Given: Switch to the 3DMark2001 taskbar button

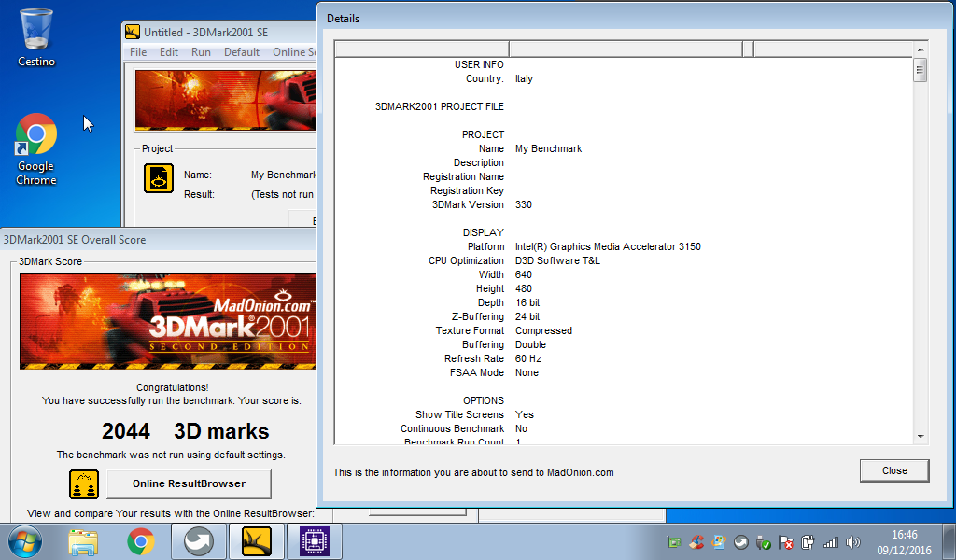Looking at the screenshot, I should pyautogui.click(x=257, y=541).
